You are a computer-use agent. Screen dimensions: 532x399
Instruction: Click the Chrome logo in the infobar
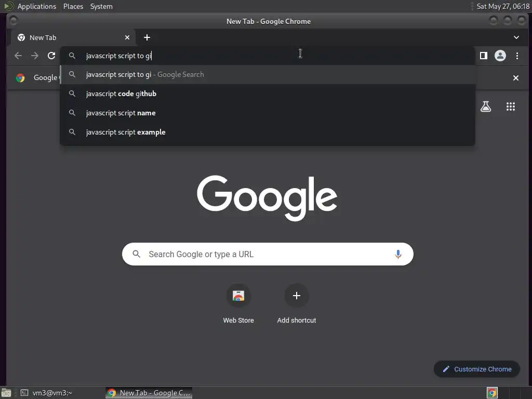[x=20, y=78]
